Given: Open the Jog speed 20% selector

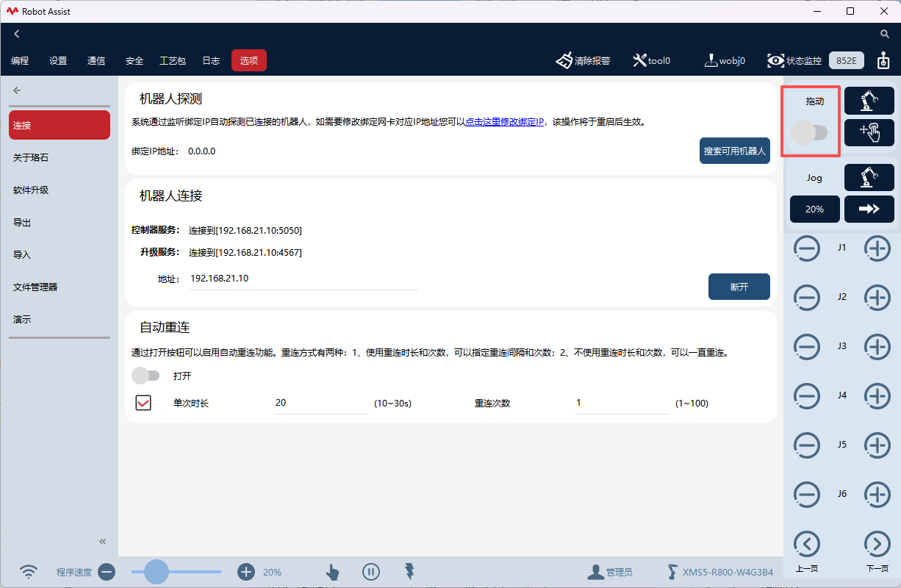Looking at the screenshot, I should pyautogui.click(x=814, y=209).
